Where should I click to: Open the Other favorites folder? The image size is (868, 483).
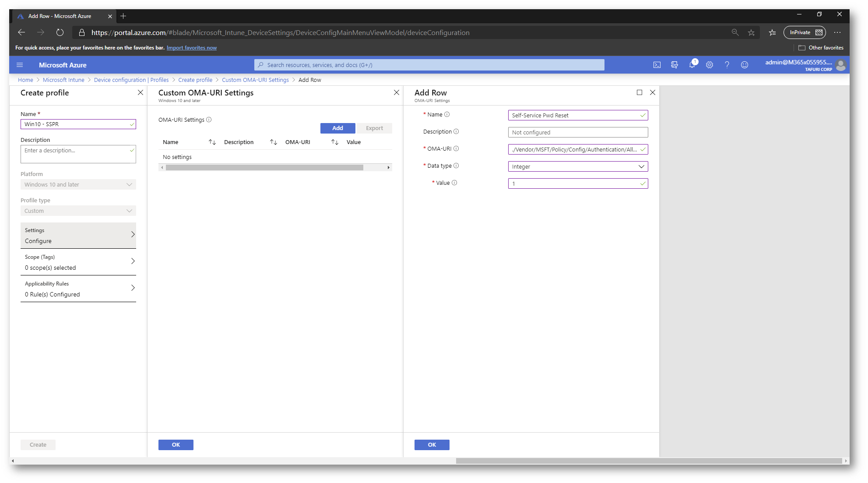(821, 48)
